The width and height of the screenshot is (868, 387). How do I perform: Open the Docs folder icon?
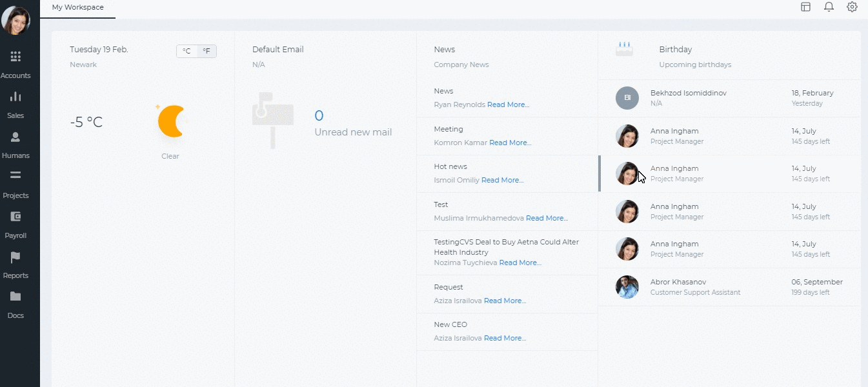[x=15, y=297]
